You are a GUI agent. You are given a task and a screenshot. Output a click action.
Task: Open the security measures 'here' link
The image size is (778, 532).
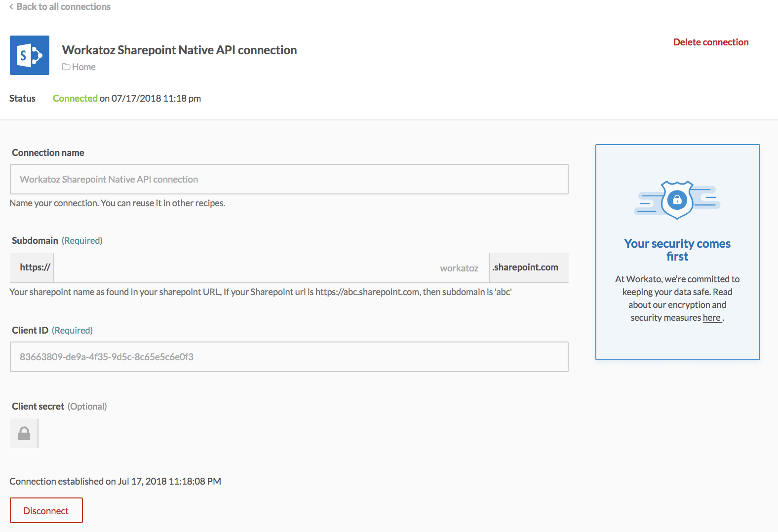(x=711, y=318)
